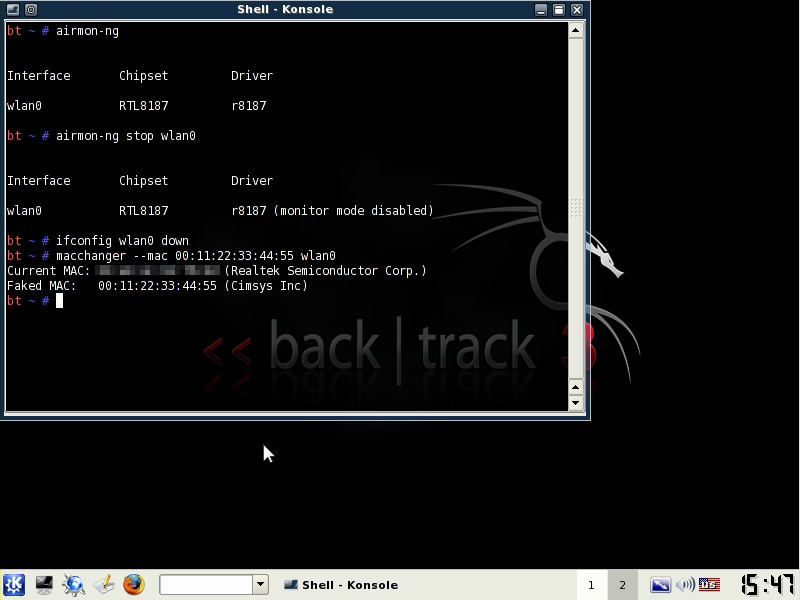The image size is (800, 600).
Task: Click the Konsole scrollbar handle grip
Action: [x=576, y=208]
